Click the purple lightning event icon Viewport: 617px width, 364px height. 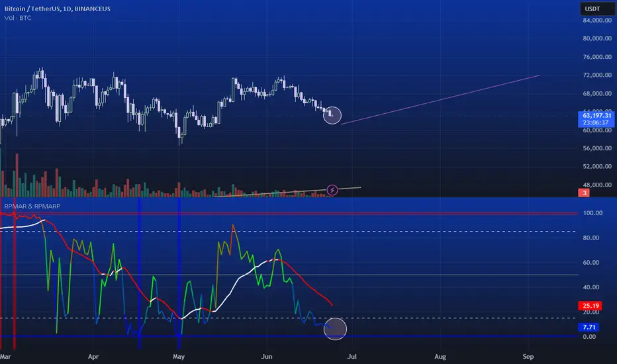pyautogui.click(x=332, y=190)
